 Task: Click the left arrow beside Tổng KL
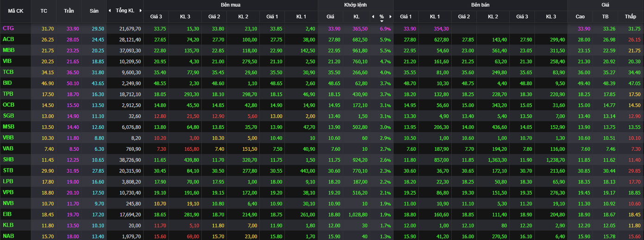click(110, 11)
